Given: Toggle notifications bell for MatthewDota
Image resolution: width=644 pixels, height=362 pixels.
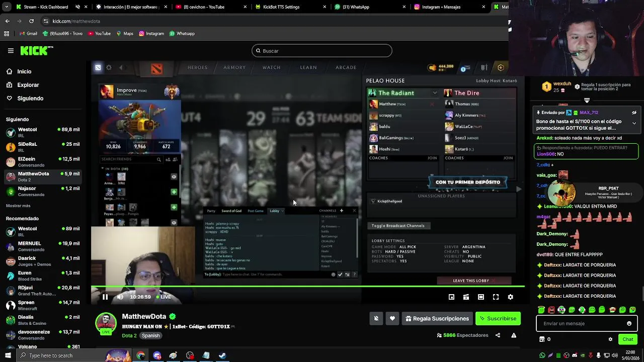Looking at the screenshot, I should pos(376,318).
